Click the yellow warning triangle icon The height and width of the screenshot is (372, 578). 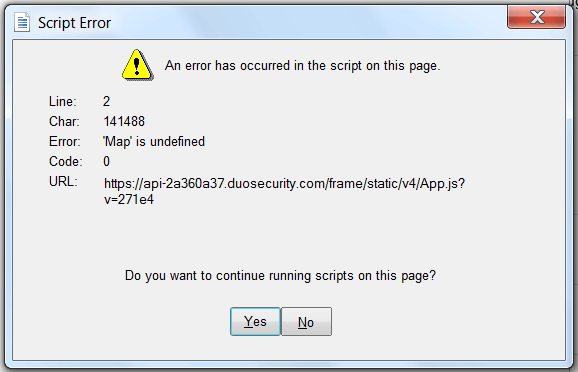tap(137, 65)
